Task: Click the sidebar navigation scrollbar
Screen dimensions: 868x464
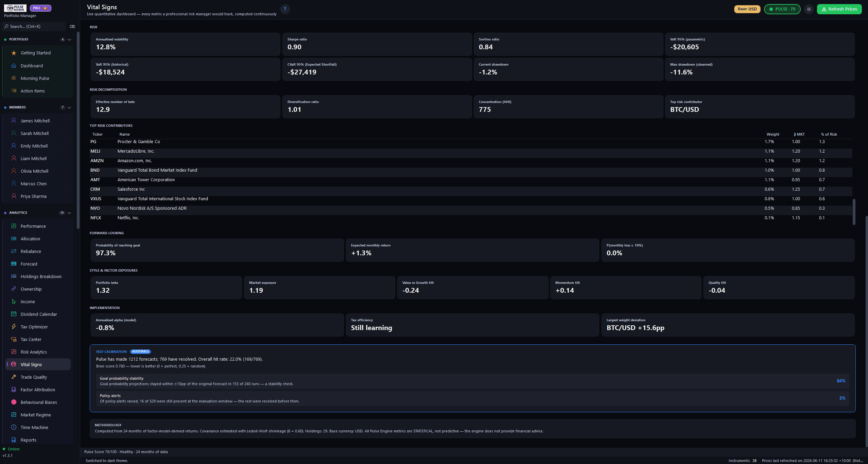Action: point(78,130)
